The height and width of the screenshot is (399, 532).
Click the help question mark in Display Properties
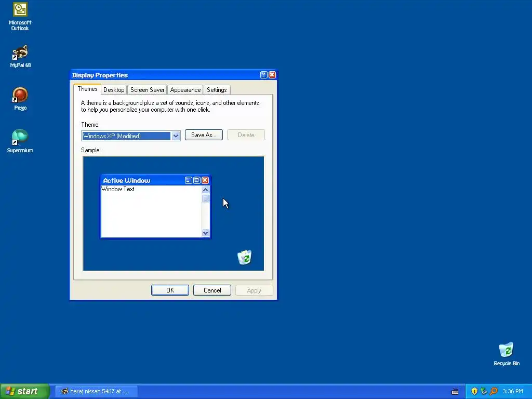pyautogui.click(x=263, y=75)
